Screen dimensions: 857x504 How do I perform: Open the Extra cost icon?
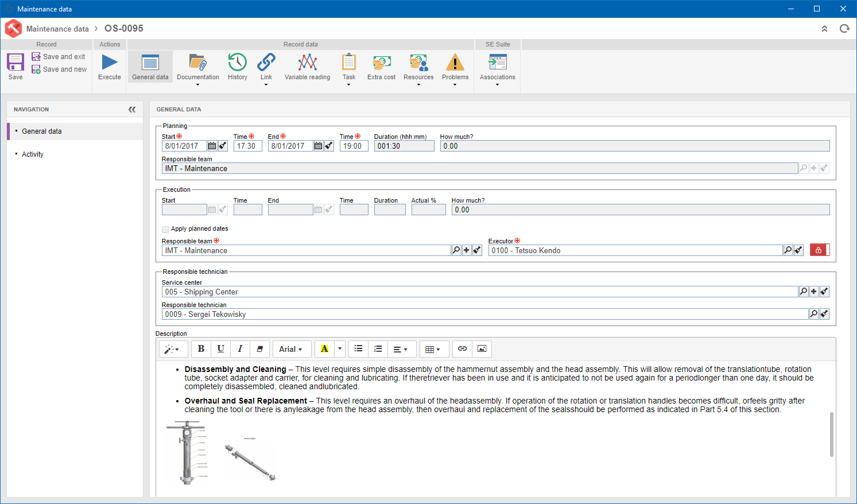click(x=382, y=62)
